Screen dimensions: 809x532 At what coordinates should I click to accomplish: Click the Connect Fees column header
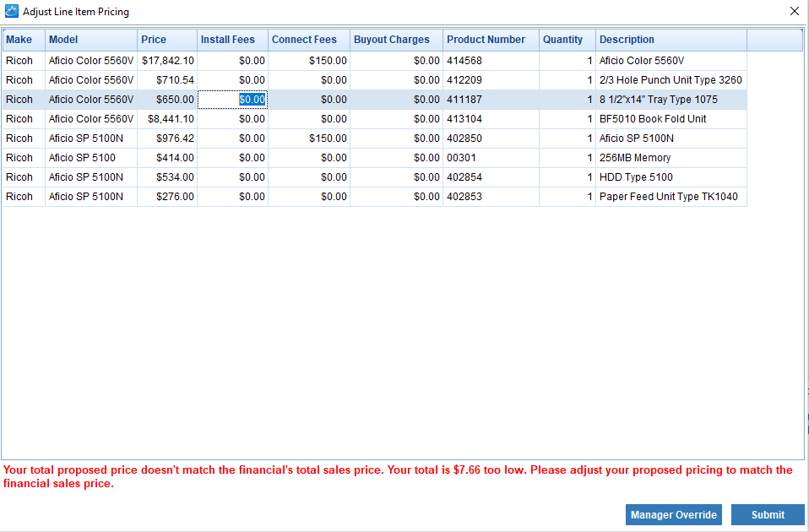click(309, 40)
